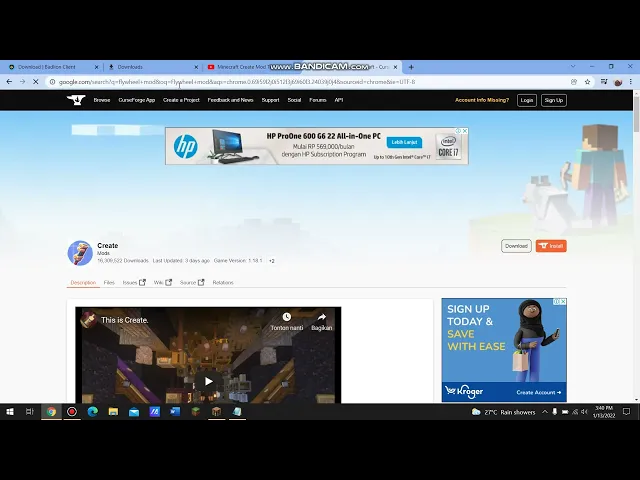640x480 pixels.
Task: Open the Relations tab
Action: [x=223, y=282]
